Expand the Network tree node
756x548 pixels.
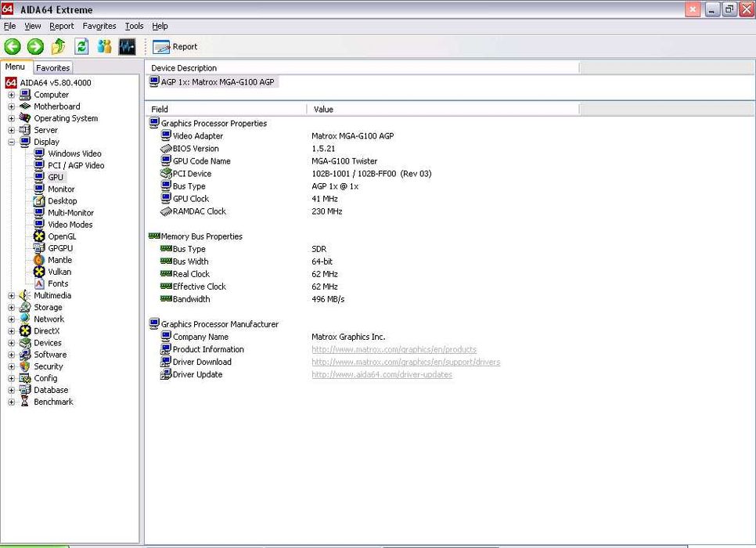11,319
